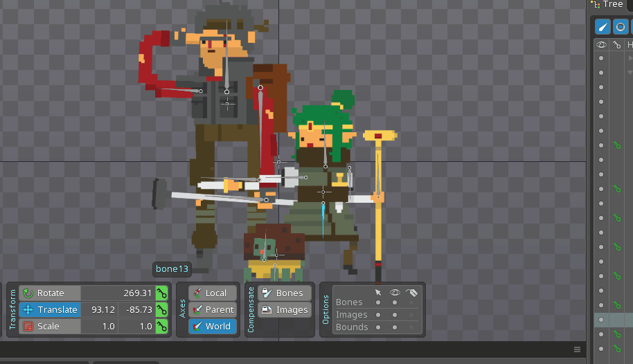Click the select cursor icon in Options
Viewport: 633px width, 364px height.
378,292
